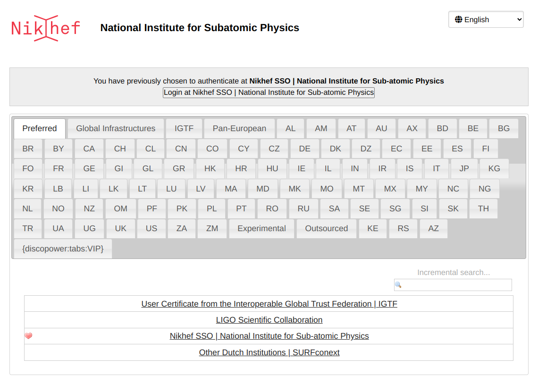Select the AM country tab

pyautogui.click(x=321, y=129)
